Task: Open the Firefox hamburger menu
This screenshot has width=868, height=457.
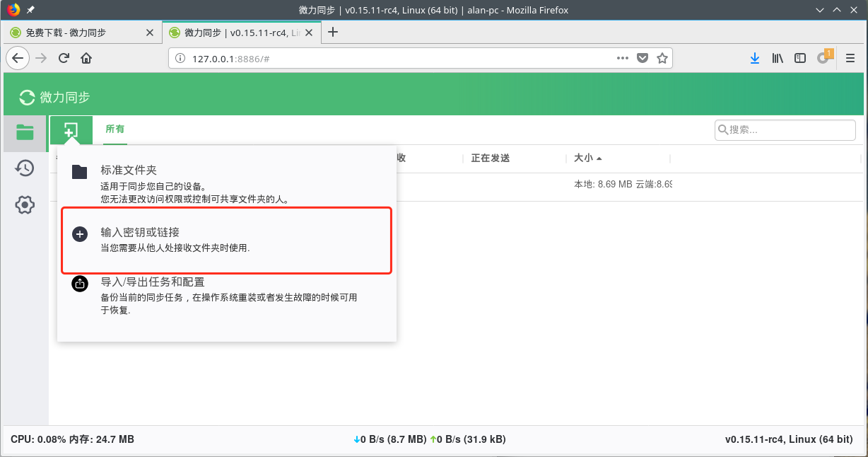Action: (848, 59)
